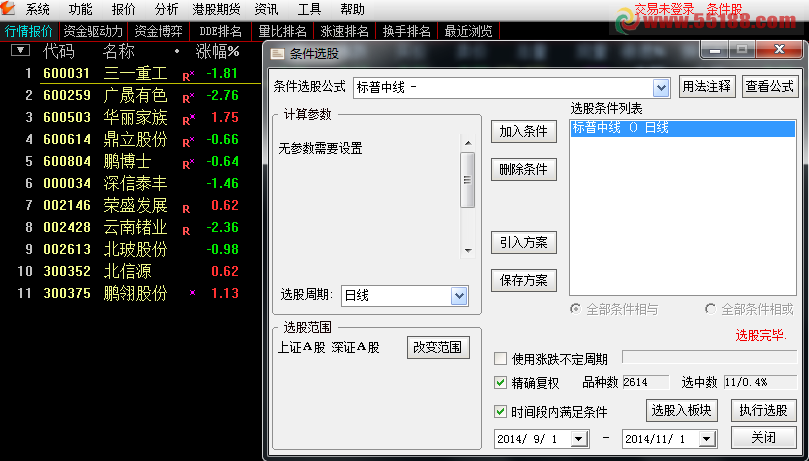Select stock row 300352 北信源
Screen dimensions: 809x461
[x=132, y=271]
